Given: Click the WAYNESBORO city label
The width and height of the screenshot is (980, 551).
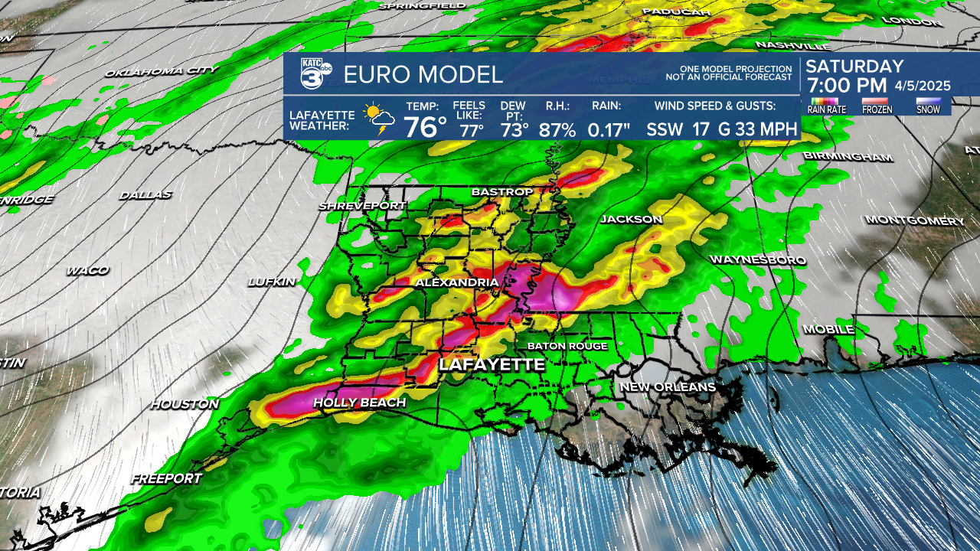Looking at the screenshot, I should coord(758,260).
